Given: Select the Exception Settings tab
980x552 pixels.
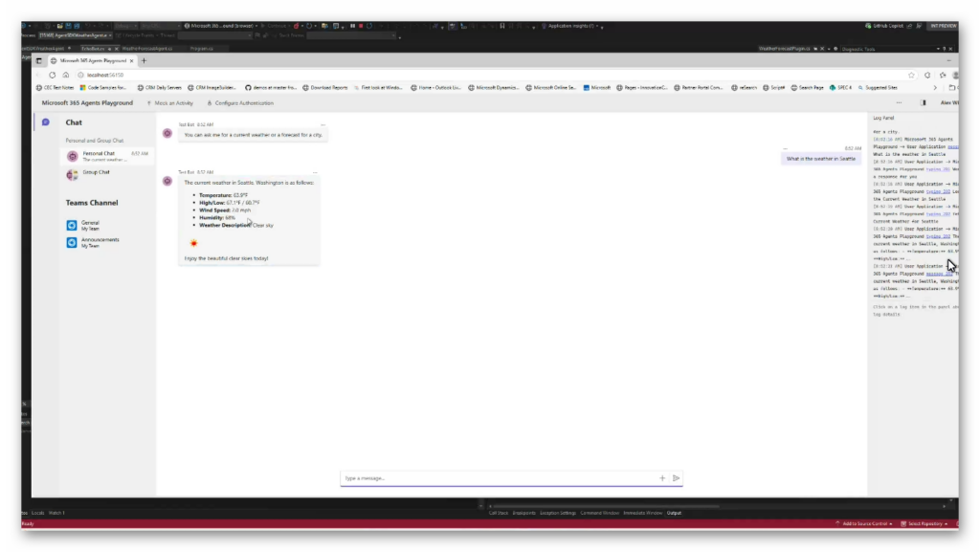Looking at the screenshot, I should (x=558, y=514).
